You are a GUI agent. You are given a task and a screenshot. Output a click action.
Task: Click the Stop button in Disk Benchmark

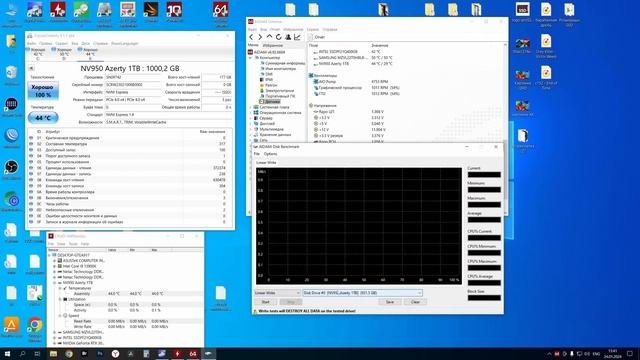tap(291, 302)
